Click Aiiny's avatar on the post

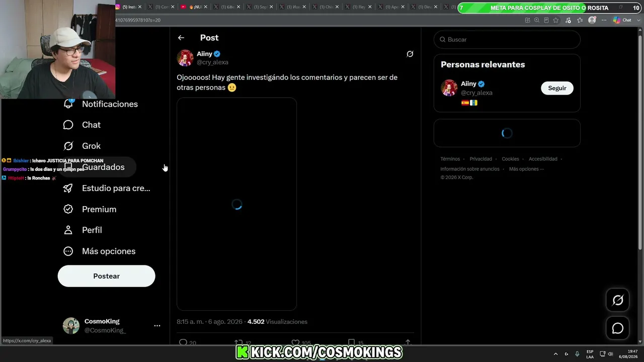coord(185,58)
